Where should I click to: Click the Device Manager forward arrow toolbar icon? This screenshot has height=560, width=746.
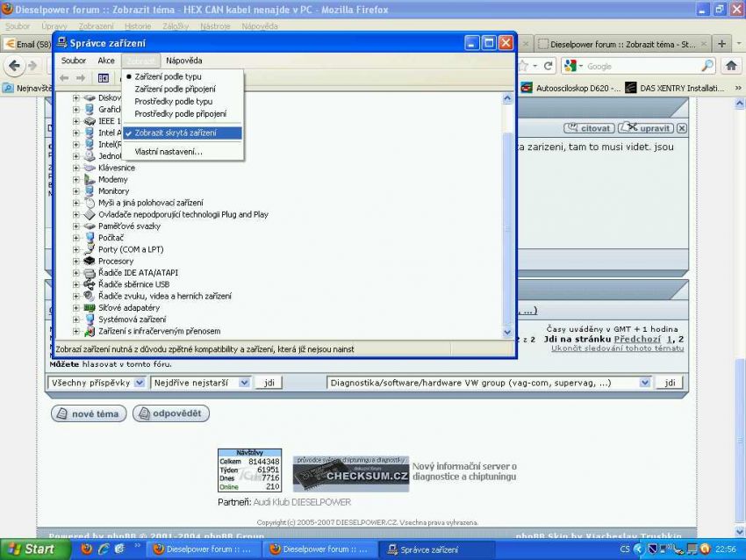tap(81, 77)
